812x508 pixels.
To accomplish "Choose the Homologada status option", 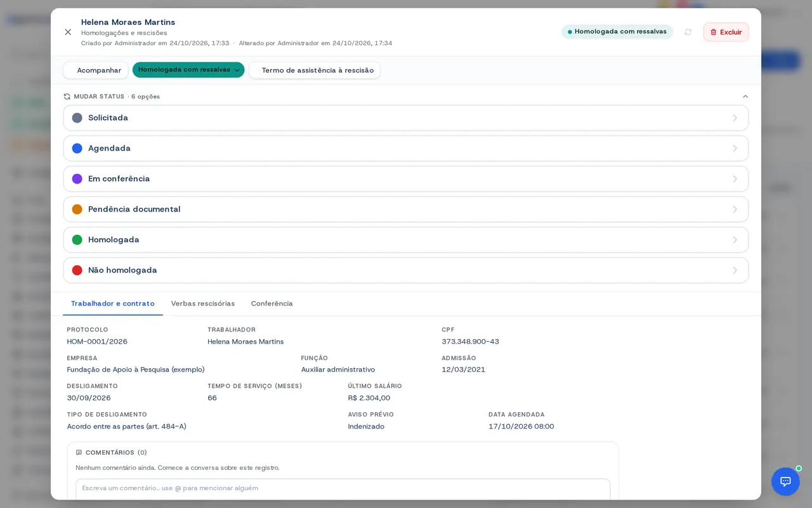I will [x=406, y=240].
